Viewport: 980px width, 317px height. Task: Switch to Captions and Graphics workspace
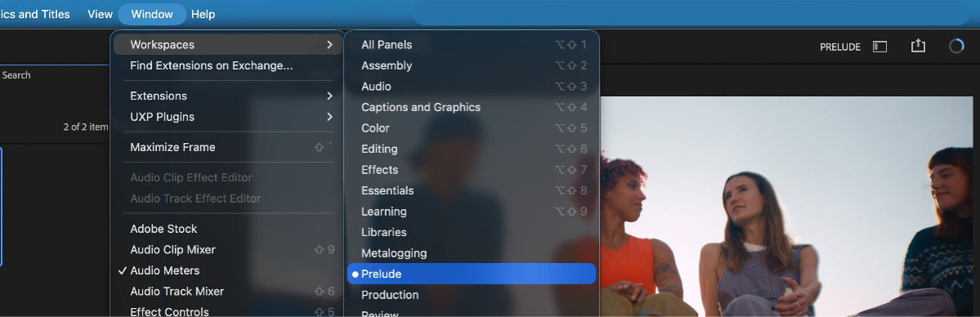pos(472,107)
